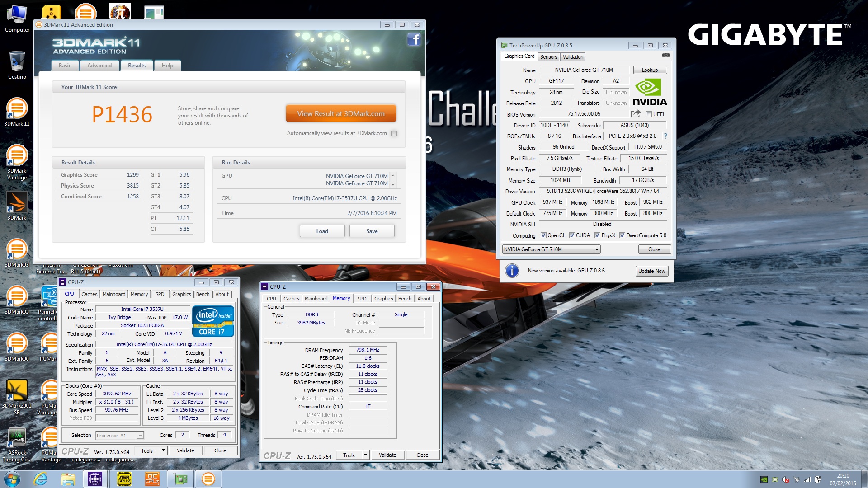Switch to GPU-Z graphics card taskbar button

point(180,479)
